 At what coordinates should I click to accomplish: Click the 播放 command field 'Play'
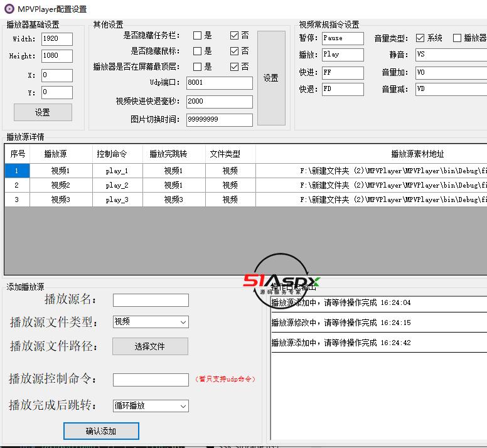pyautogui.click(x=343, y=55)
